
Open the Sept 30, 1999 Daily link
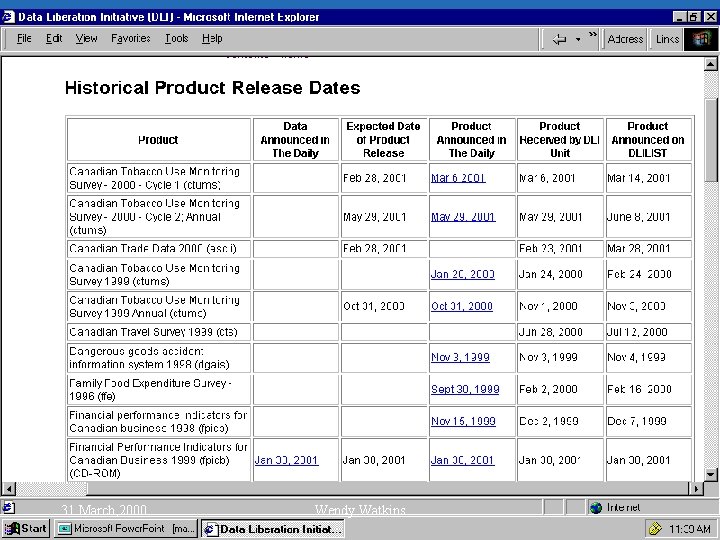(465, 389)
